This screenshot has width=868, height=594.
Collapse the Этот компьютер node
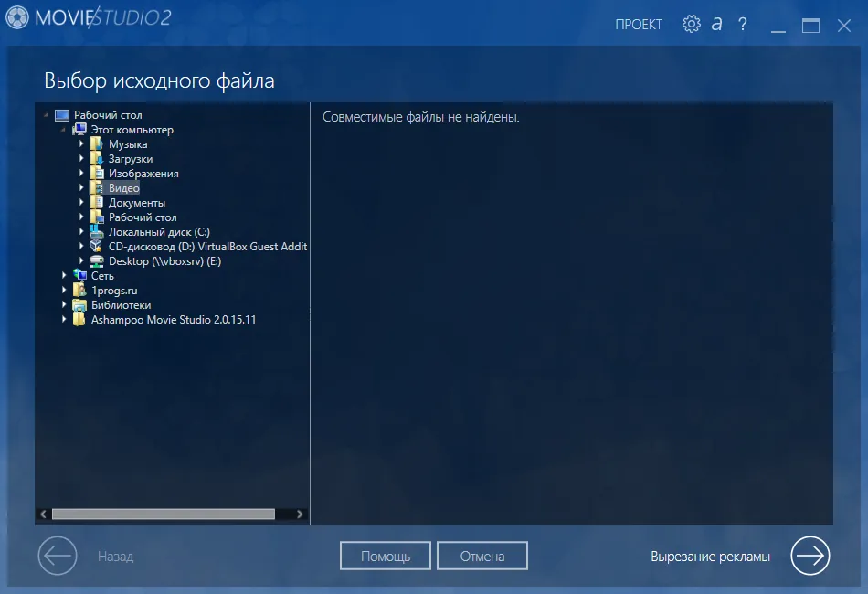point(64,129)
